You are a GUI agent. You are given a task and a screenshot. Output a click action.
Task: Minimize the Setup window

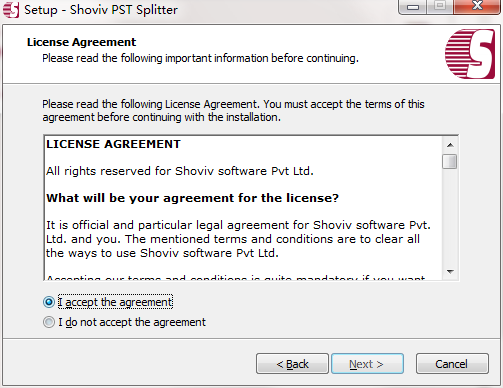point(413,7)
